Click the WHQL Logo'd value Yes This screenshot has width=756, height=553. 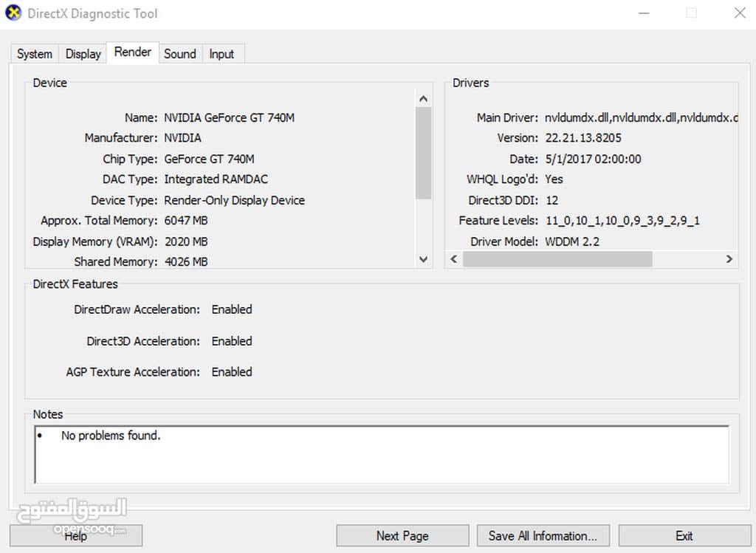coord(554,179)
